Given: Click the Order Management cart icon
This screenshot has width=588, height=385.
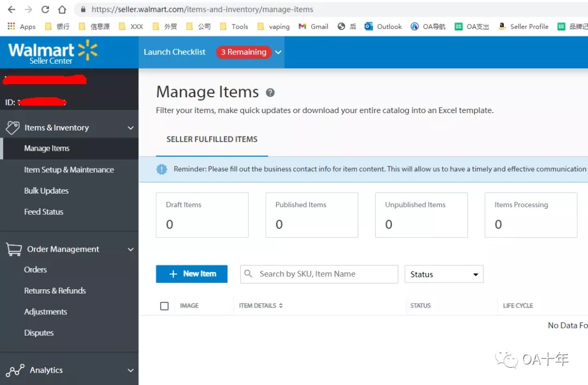Looking at the screenshot, I should coord(14,249).
